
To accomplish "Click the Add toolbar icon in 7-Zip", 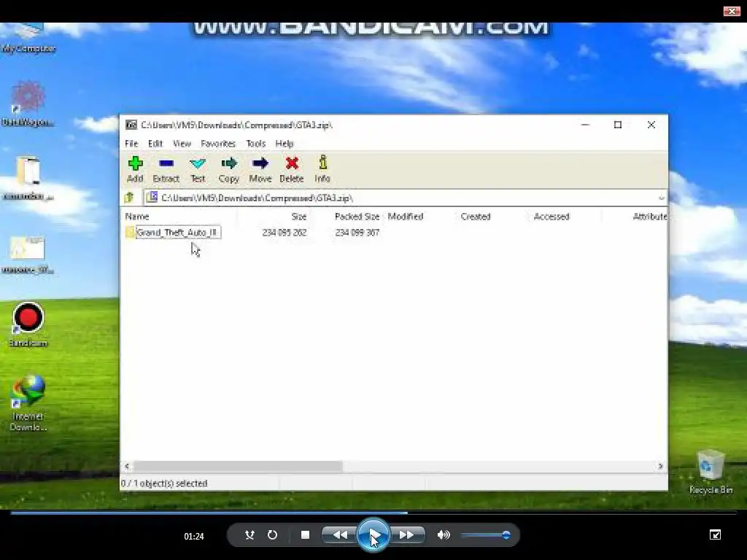I will click(135, 169).
